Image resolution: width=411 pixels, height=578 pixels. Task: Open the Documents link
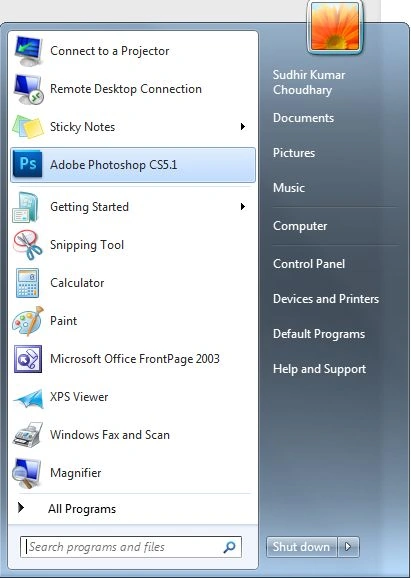point(303,118)
